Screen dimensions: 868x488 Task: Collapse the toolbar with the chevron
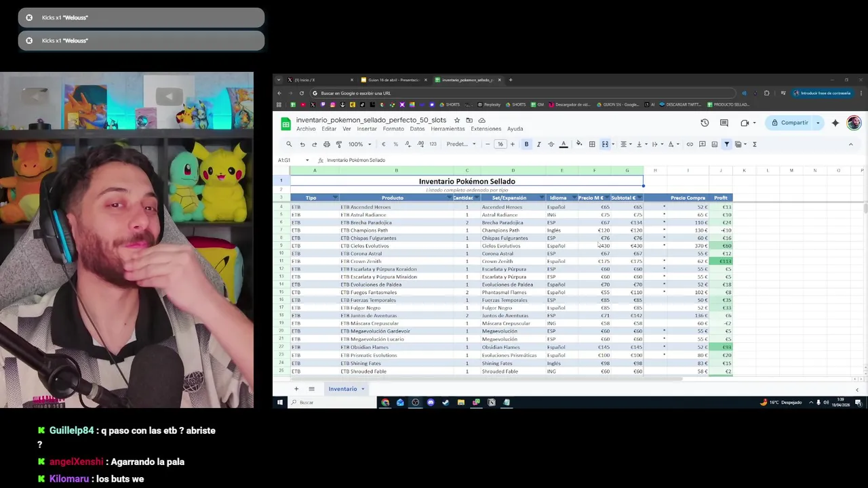click(850, 144)
